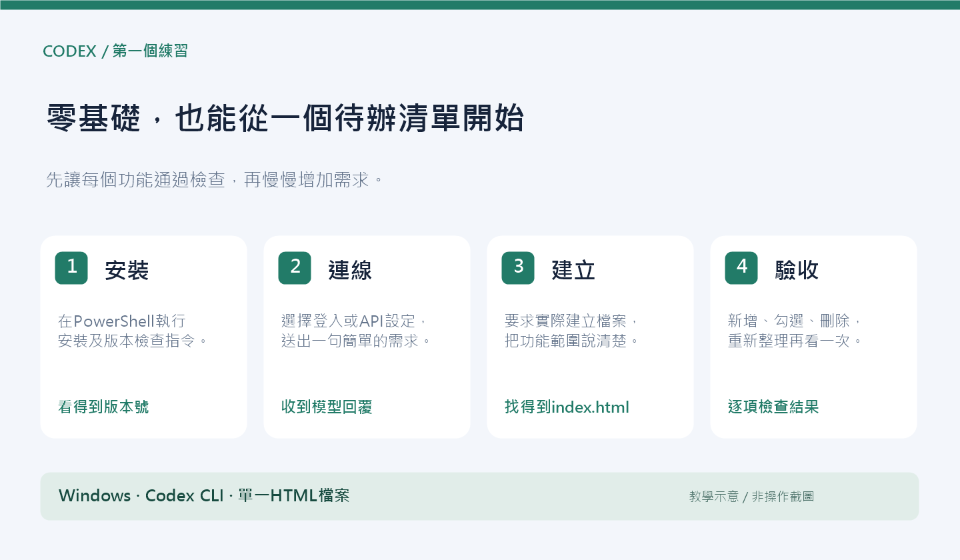Click the green label 找得到index.html

(567, 407)
